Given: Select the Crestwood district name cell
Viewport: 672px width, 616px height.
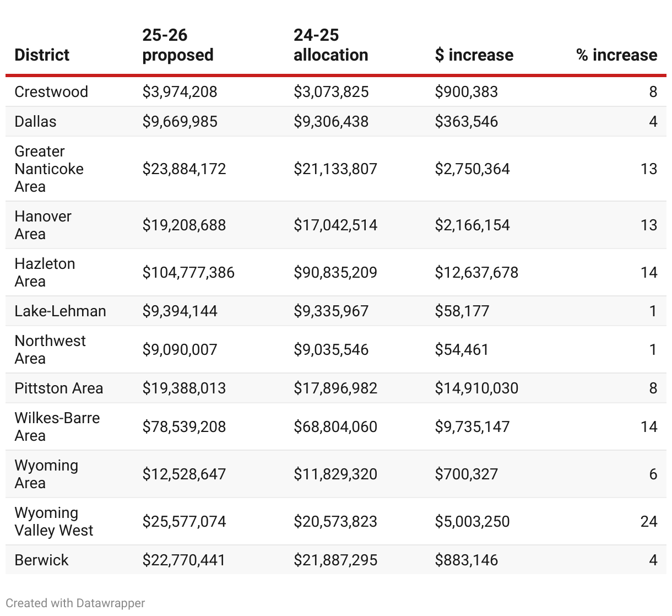Looking at the screenshot, I should pos(51,91).
